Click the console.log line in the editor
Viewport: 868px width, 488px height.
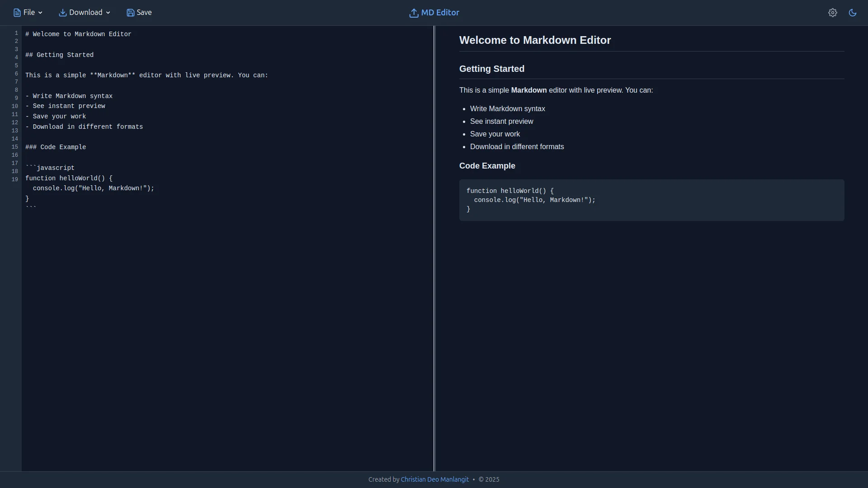click(93, 188)
